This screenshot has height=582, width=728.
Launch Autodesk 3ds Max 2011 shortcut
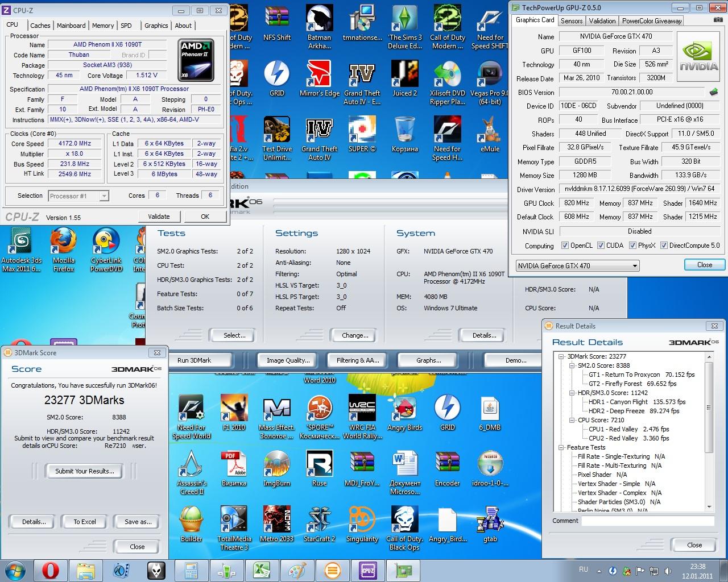[x=21, y=249]
